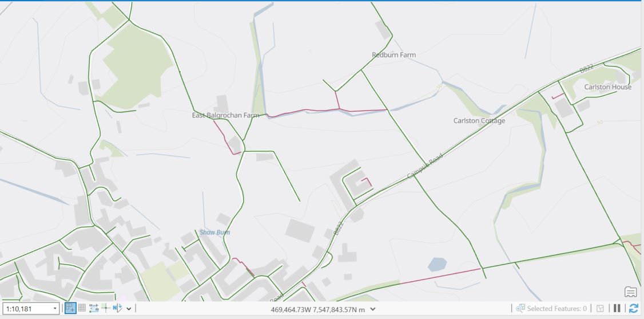Click the Selected Features: 0 label

[x=557, y=308]
